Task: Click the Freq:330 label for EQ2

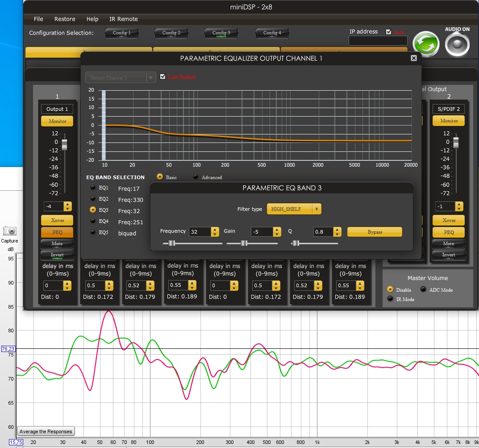Action: 131,200
